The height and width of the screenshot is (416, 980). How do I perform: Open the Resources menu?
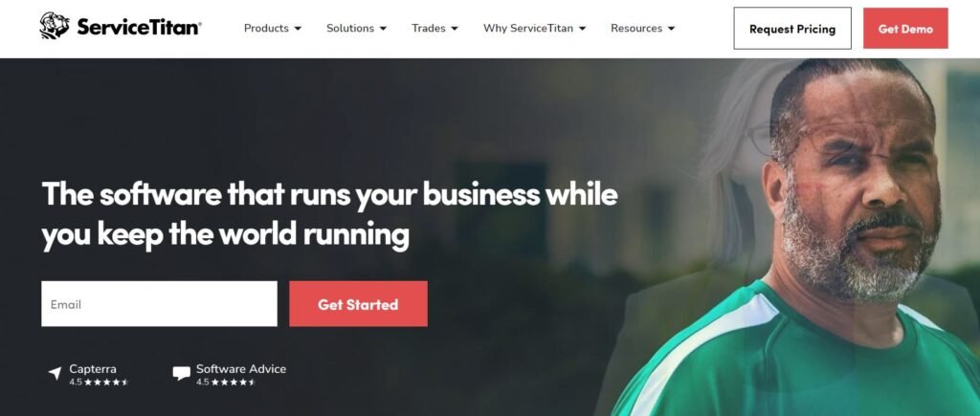[x=642, y=28]
